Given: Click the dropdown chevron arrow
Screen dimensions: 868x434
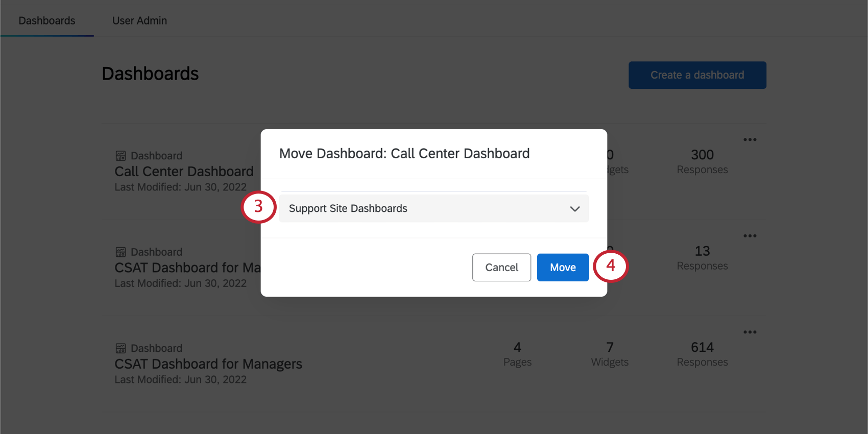Looking at the screenshot, I should (x=575, y=209).
